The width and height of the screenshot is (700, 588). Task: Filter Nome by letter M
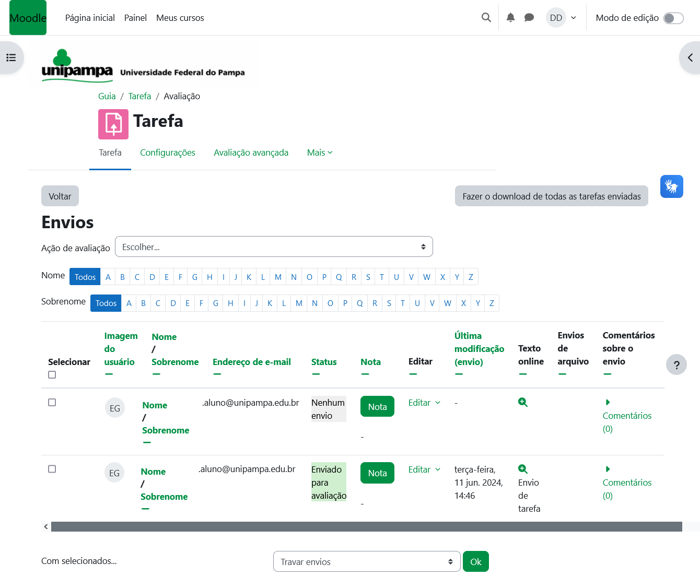pyautogui.click(x=278, y=277)
